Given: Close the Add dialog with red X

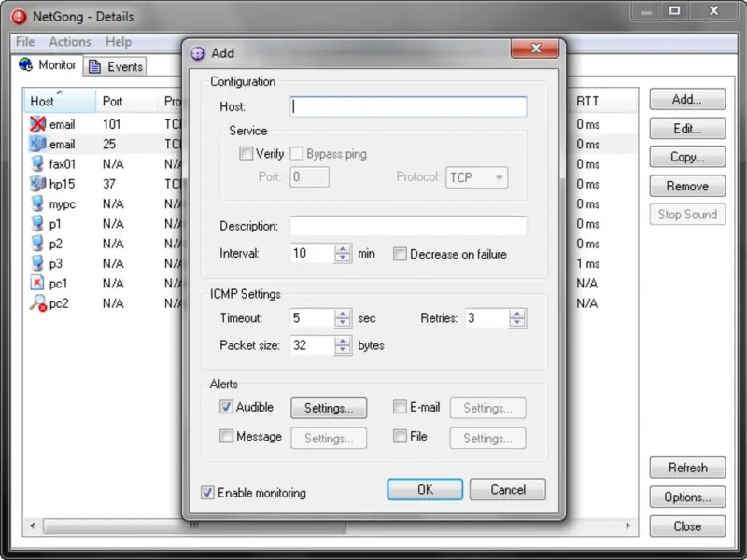Looking at the screenshot, I should pos(534,49).
